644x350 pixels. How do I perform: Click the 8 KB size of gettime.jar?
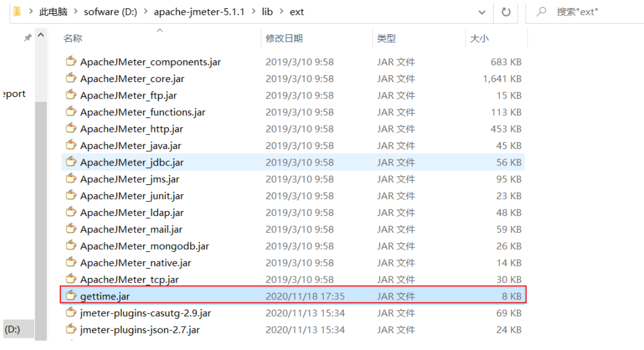point(511,296)
